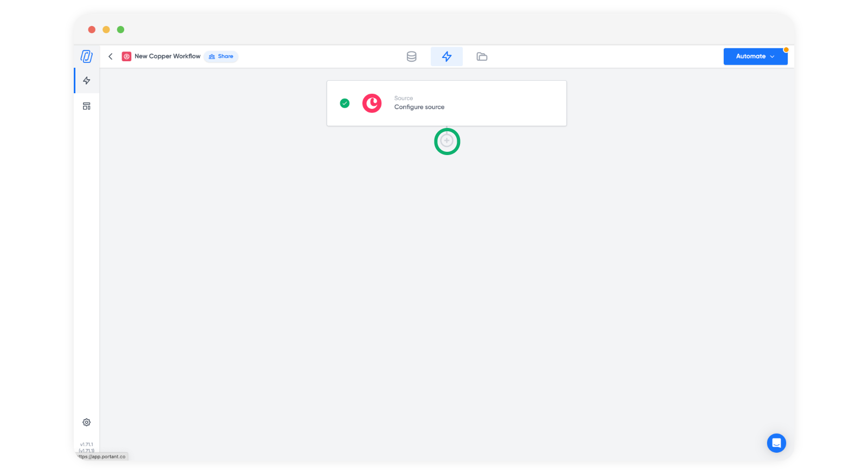The height and width of the screenshot is (476, 868).
Task: Open the folder outputs tab
Action: coord(482,56)
